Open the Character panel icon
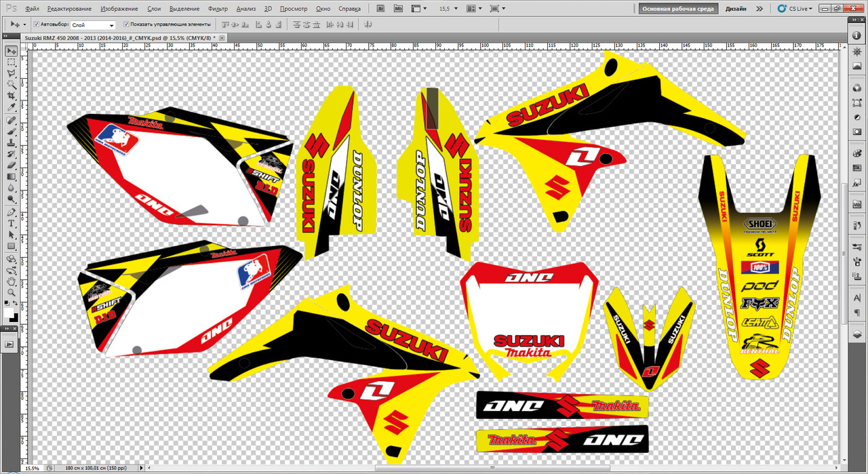This screenshot has width=868, height=474. click(x=857, y=299)
